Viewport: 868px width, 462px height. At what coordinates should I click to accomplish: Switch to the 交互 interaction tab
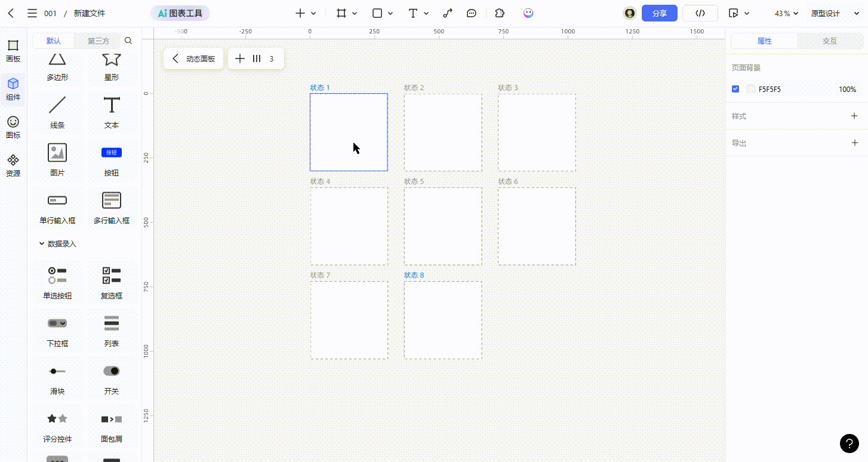click(830, 41)
